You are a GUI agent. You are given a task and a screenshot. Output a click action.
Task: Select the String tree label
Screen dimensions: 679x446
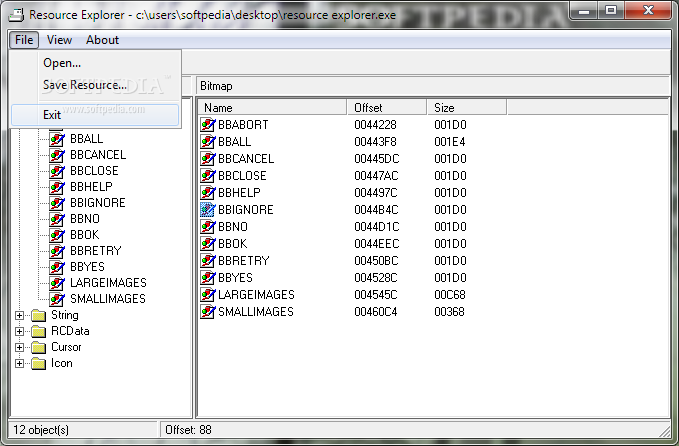point(65,315)
